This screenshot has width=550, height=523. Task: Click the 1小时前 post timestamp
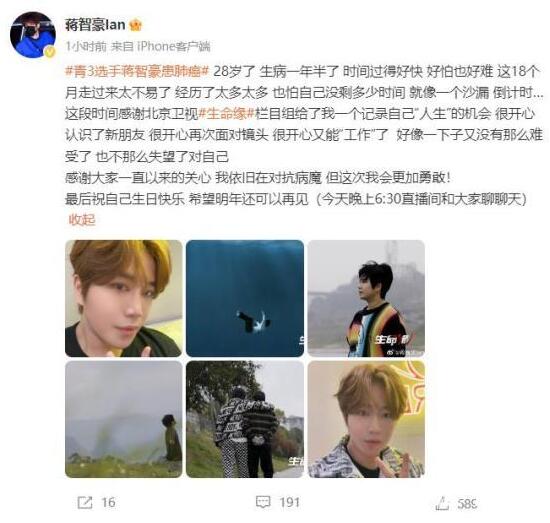[x=86, y=46]
